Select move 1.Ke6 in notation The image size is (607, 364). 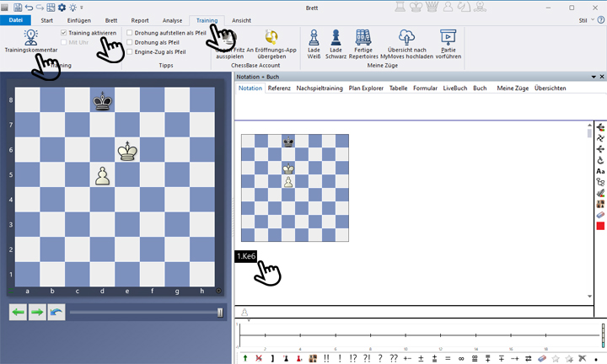coord(246,256)
